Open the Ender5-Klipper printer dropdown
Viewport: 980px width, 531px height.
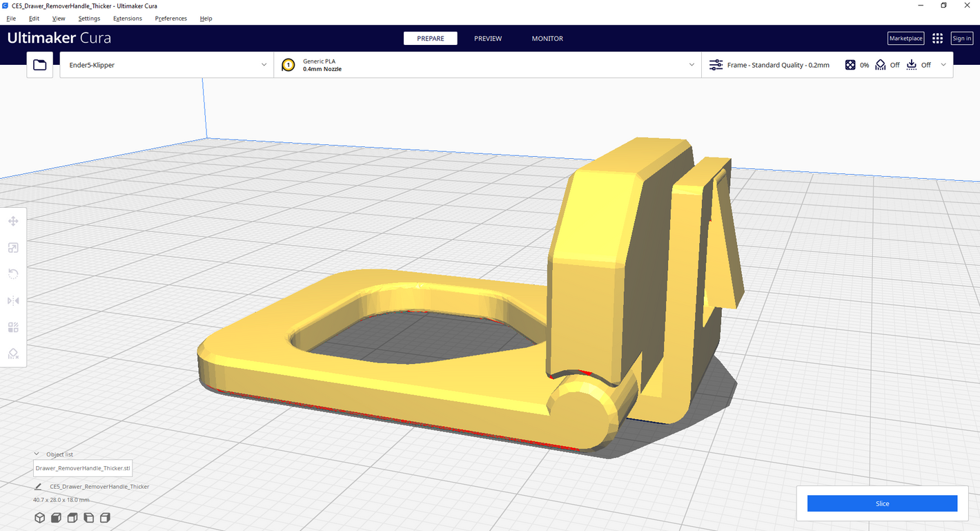click(x=166, y=65)
